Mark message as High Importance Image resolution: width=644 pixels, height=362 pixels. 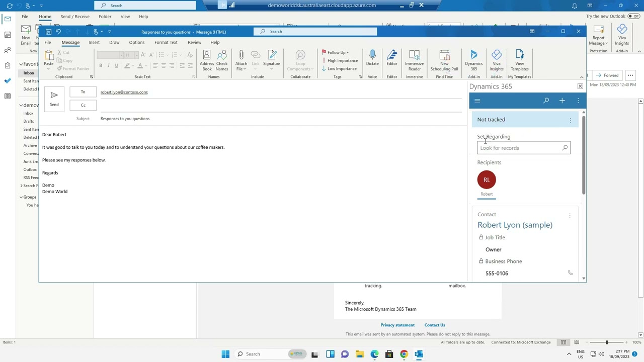coord(340,60)
